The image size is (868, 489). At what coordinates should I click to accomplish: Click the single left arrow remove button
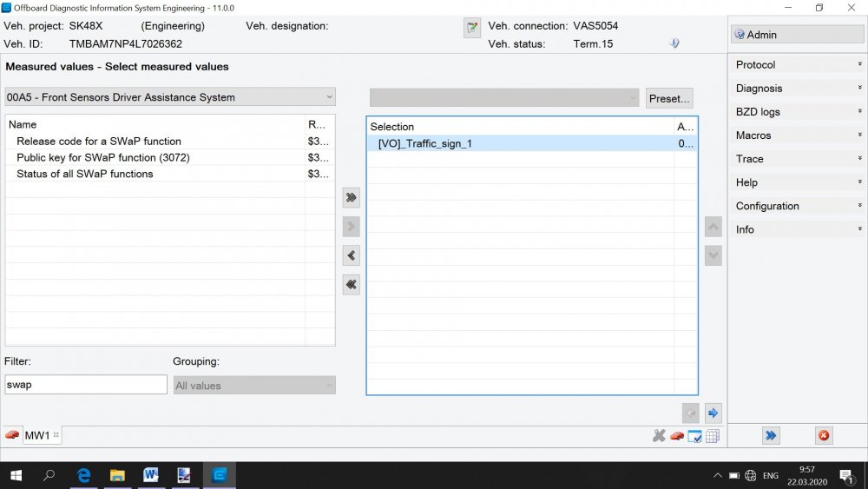click(x=351, y=255)
